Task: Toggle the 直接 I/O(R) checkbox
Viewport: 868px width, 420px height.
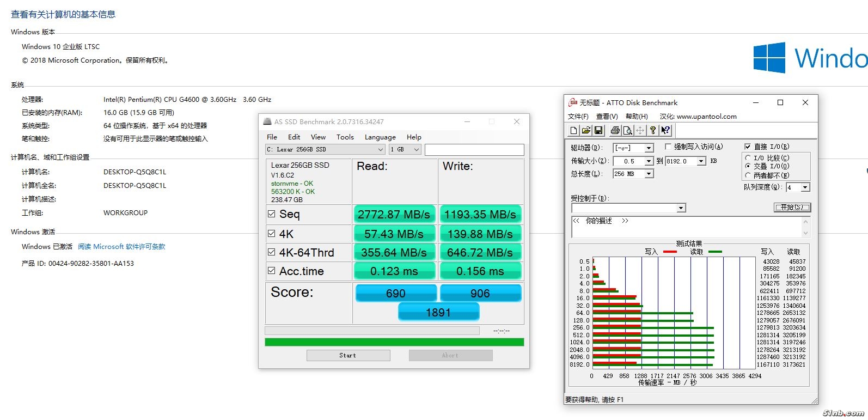Action: coord(748,147)
